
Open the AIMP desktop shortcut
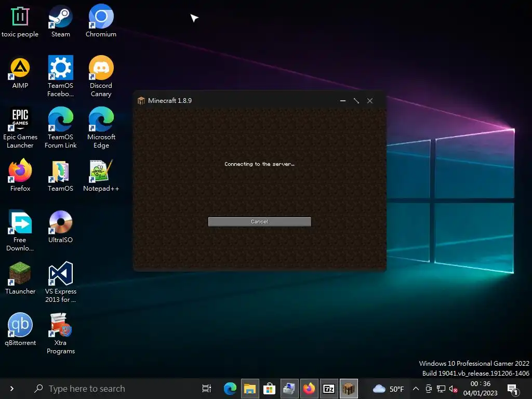[x=20, y=73]
